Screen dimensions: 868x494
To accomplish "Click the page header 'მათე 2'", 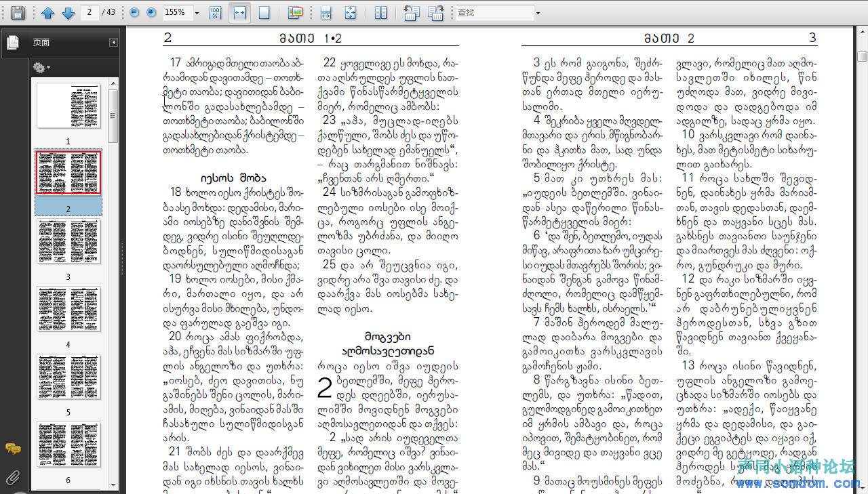I will [x=669, y=38].
